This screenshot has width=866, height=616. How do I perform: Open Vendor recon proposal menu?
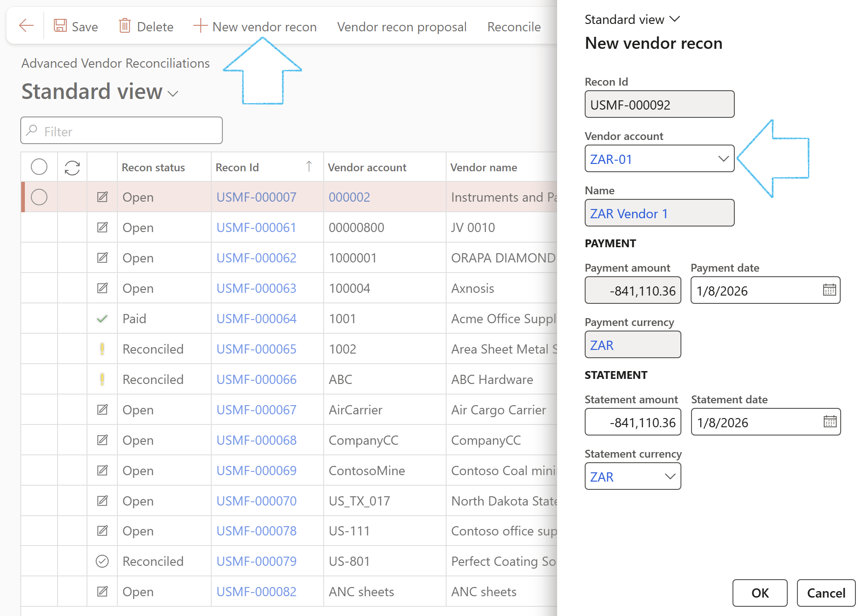tap(401, 27)
